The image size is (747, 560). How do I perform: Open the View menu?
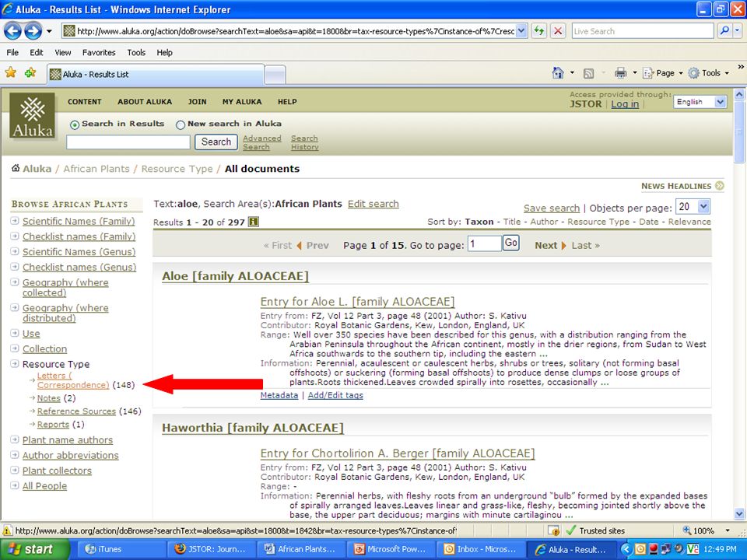(62, 52)
